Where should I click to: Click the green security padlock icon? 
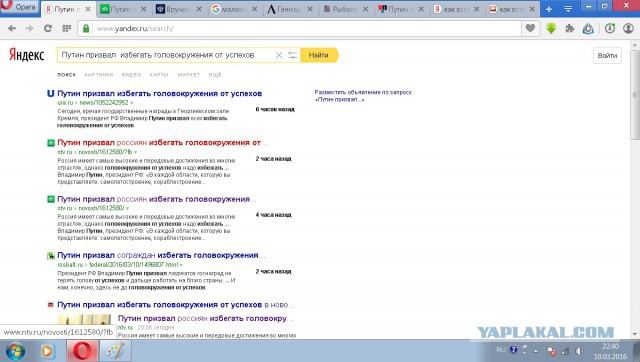[86, 29]
